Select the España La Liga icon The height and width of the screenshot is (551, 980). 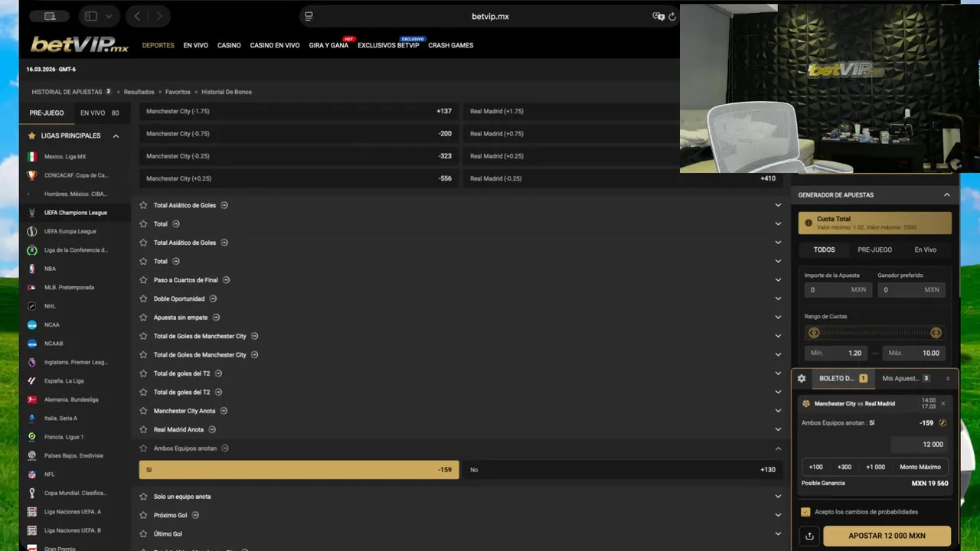(31, 380)
